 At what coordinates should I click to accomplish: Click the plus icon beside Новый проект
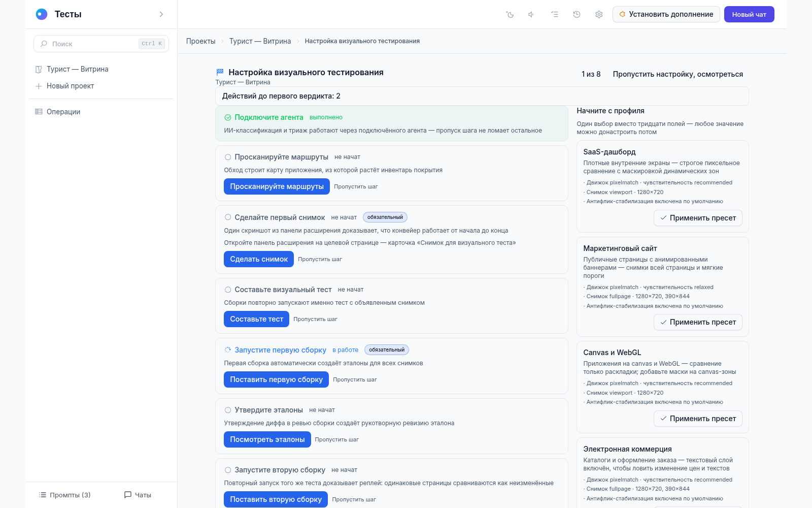point(39,86)
